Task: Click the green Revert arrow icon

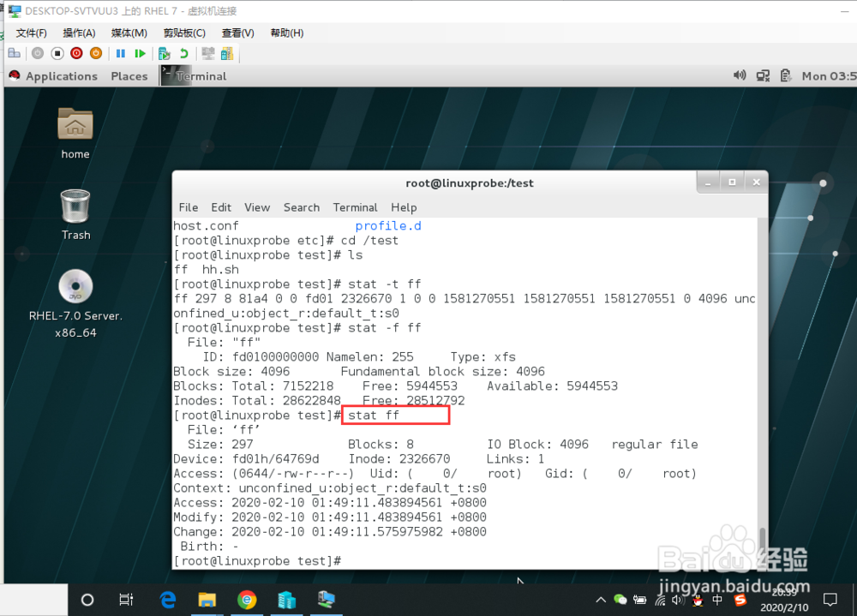Action: point(184,53)
